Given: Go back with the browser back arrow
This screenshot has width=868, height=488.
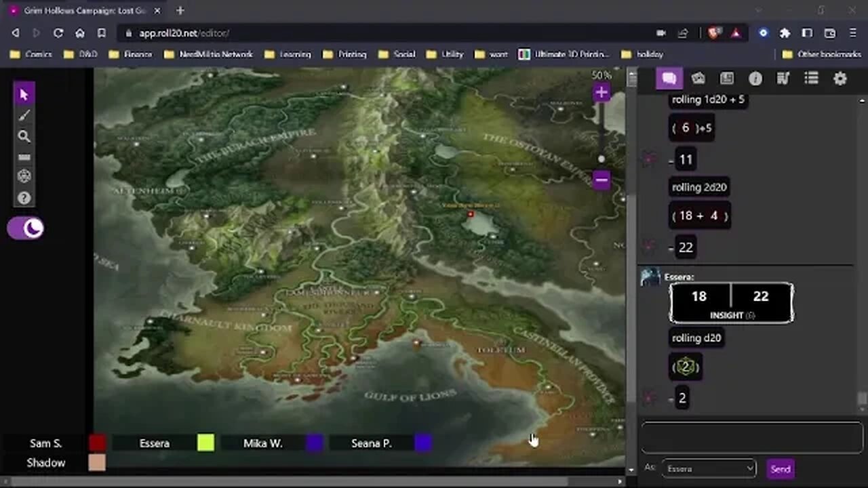Looking at the screenshot, I should point(16,33).
